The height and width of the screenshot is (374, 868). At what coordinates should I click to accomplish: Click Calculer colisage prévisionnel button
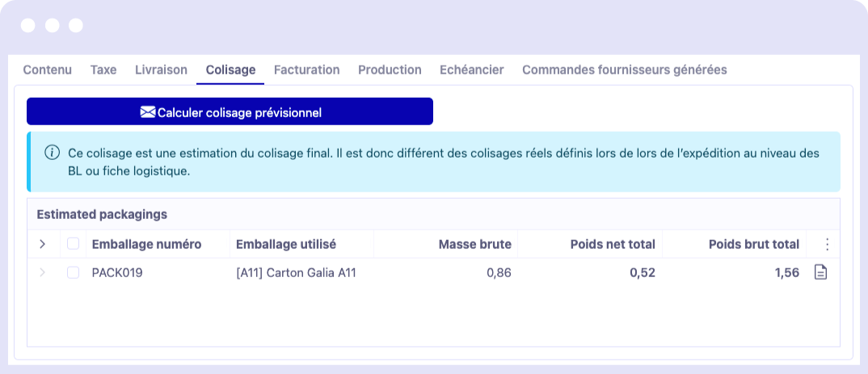[x=230, y=111]
